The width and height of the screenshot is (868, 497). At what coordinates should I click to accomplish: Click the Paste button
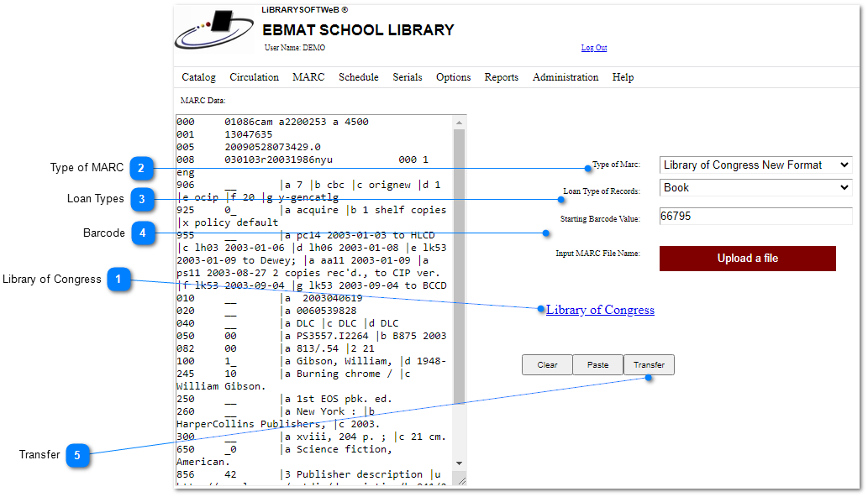click(597, 365)
